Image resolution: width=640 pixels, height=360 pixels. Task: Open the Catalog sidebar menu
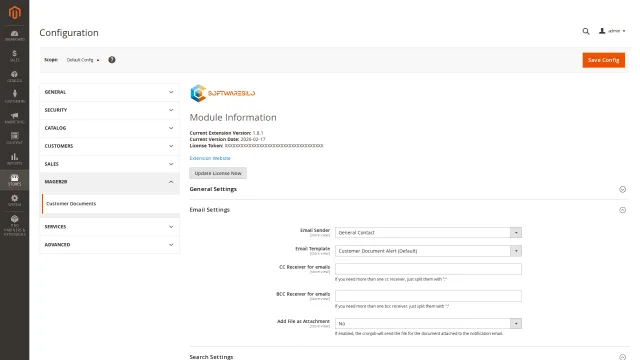tap(14, 77)
